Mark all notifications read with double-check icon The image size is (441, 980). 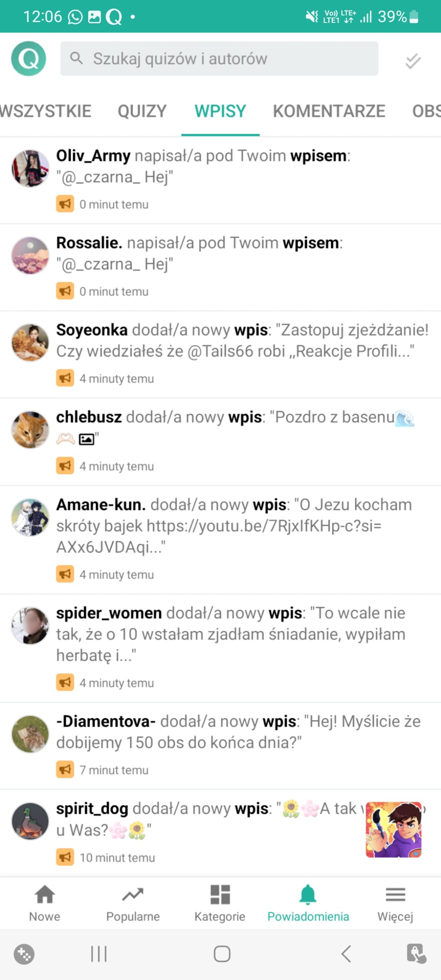pyautogui.click(x=413, y=61)
